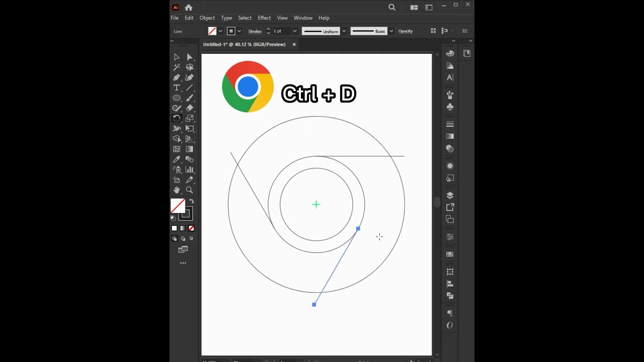Expand the fill color dropdown in control bar
The width and height of the screenshot is (644, 362).
[x=220, y=31]
